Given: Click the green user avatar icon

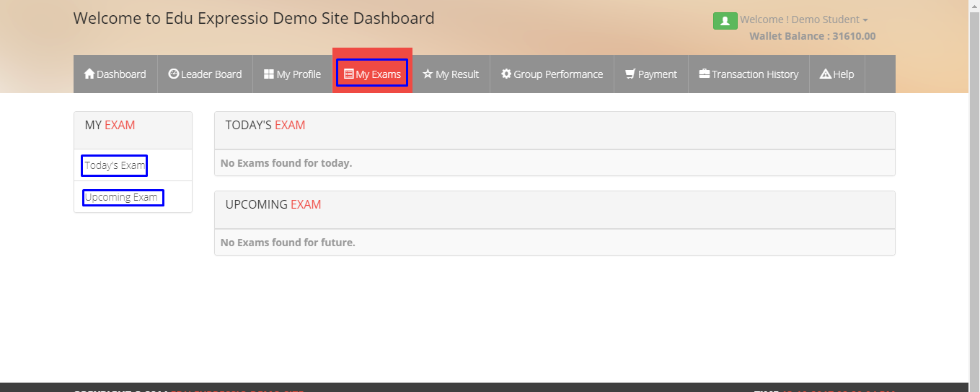Looking at the screenshot, I should click(725, 21).
